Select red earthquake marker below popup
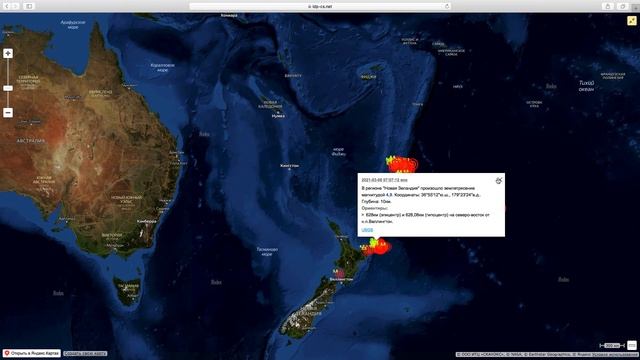The width and height of the screenshot is (640, 360). 380,247
